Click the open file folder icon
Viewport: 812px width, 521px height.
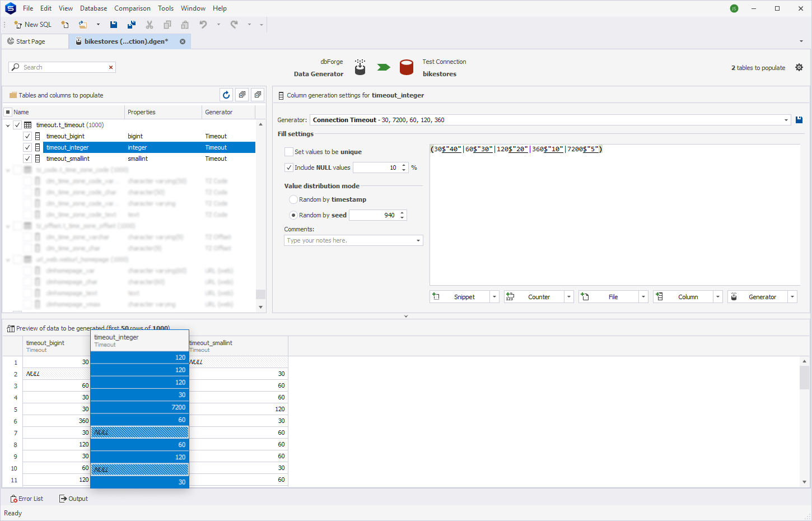pyautogui.click(x=83, y=25)
